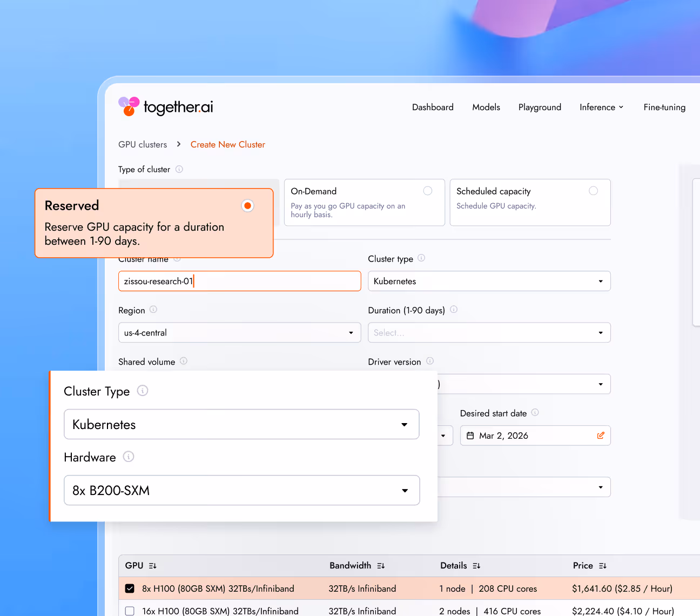Check the 16x H100 row checkbox
The image size is (700, 616).
[x=130, y=611]
